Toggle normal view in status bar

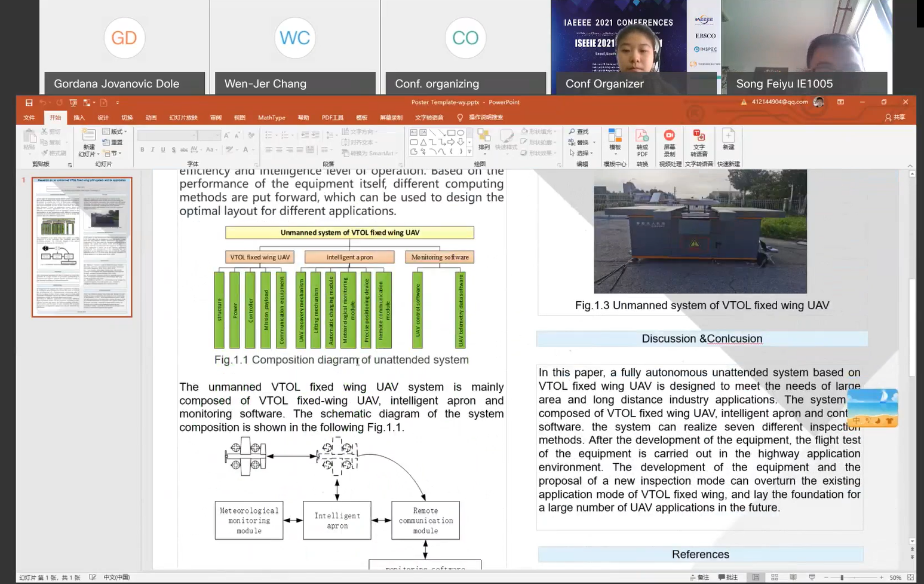tap(756, 577)
